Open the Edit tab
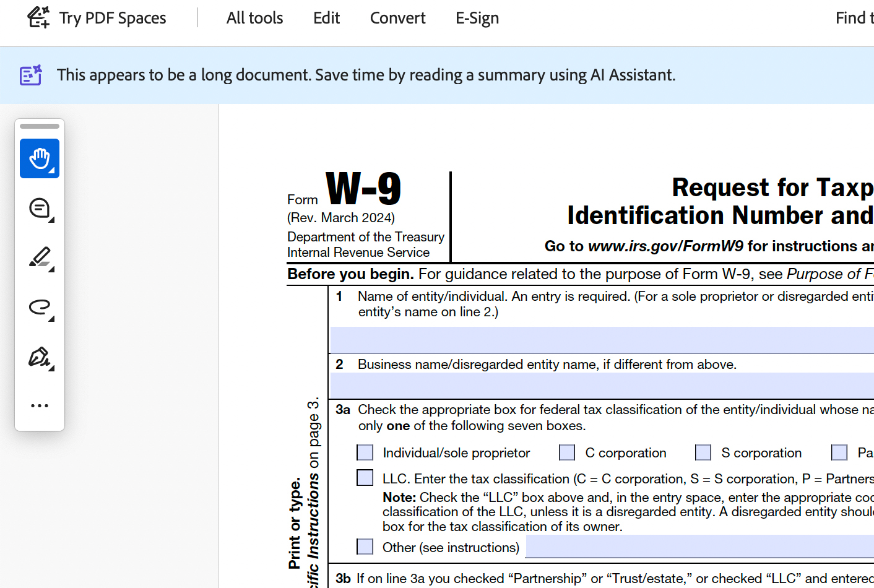 coord(326,18)
